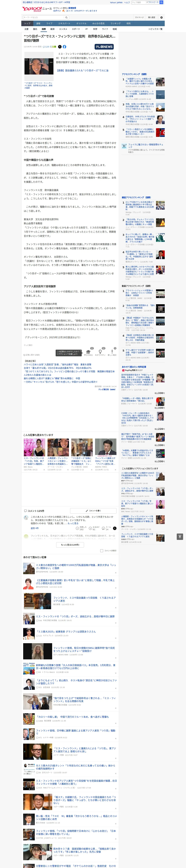Click the Yahoo! JAPAN logo
Image resolution: width=186 pixels, height=868 pixels.
[x=32, y=9]
